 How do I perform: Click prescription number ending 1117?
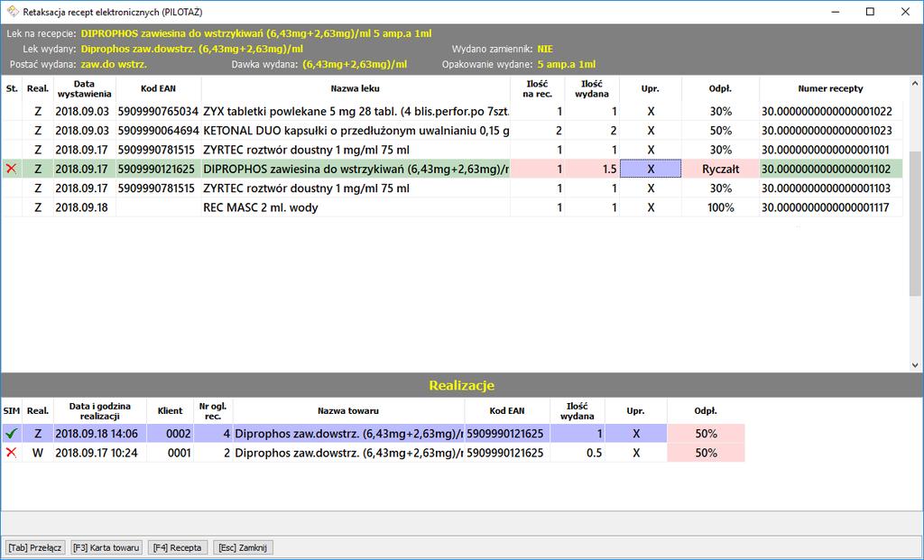(827, 207)
